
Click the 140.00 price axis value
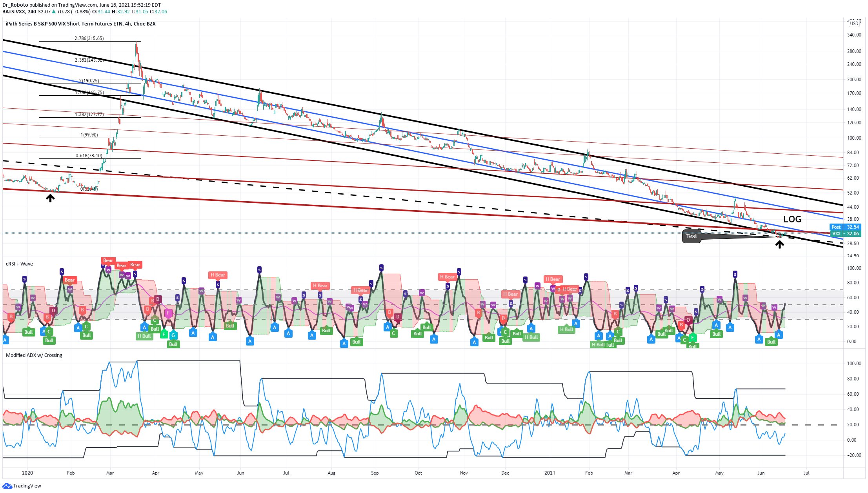(x=854, y=109)
